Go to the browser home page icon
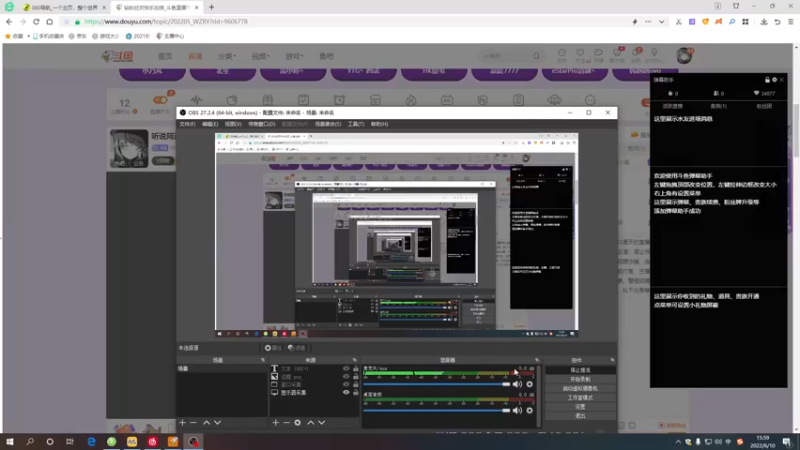 (49, 22)
